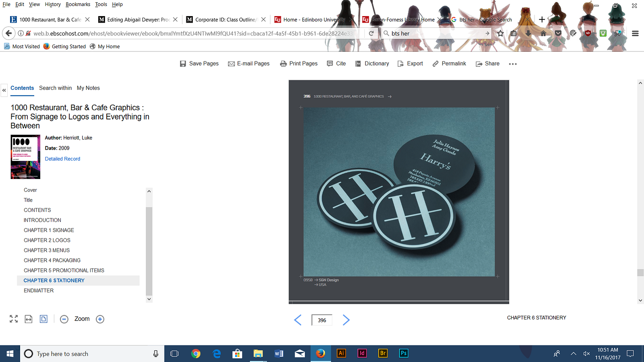644x362 pixels.
Task: Click the book cover thumbnail
Action: click(x=25, y=157)
